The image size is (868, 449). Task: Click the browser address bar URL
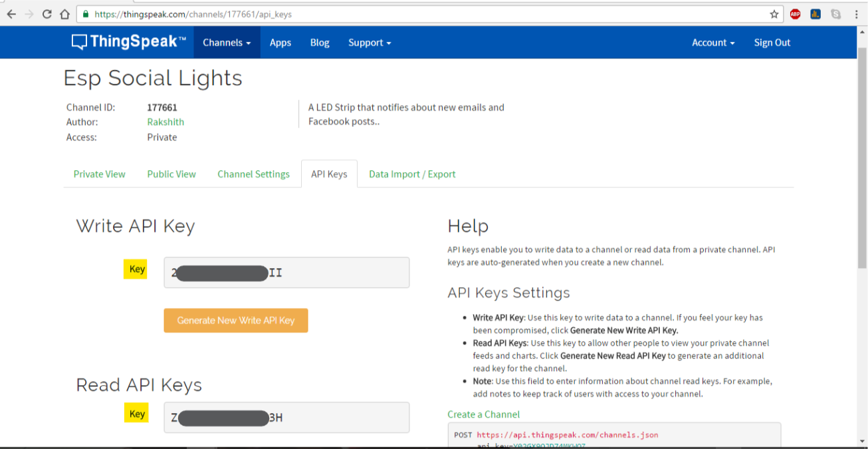tap(193, 14)
